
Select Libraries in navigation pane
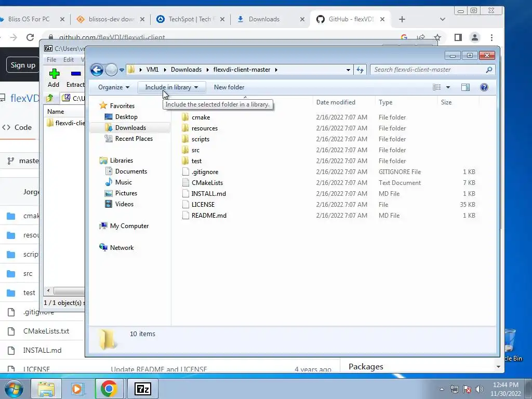(x=122, y=161)
